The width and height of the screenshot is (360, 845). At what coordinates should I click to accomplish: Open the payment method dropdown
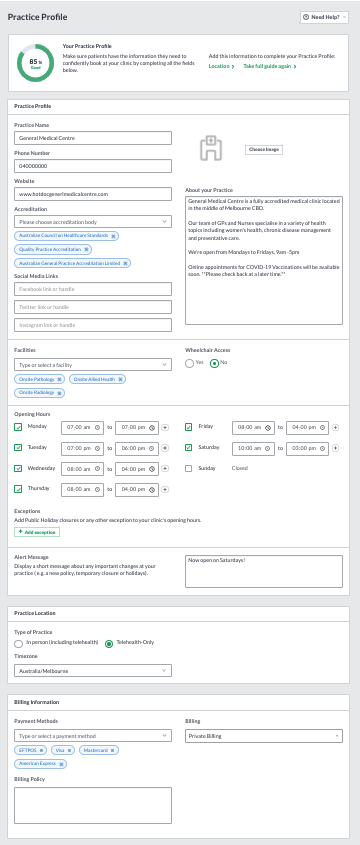[x=93, y=736]
